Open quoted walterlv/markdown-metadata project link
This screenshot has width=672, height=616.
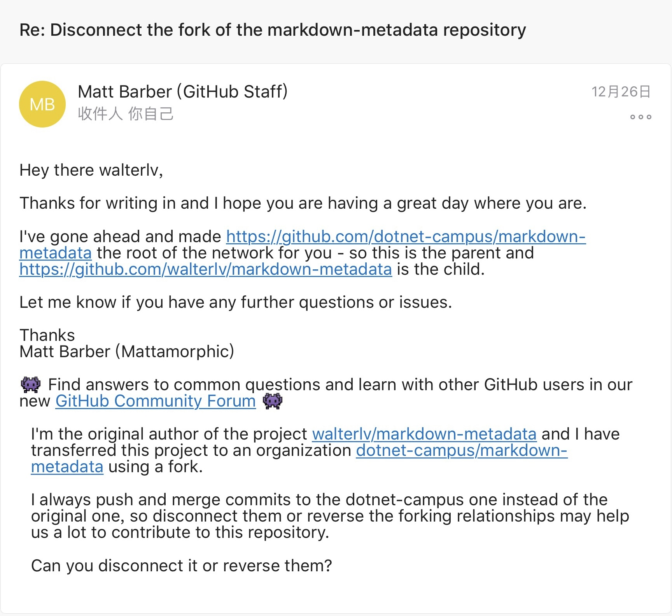[x=424, y=434]
